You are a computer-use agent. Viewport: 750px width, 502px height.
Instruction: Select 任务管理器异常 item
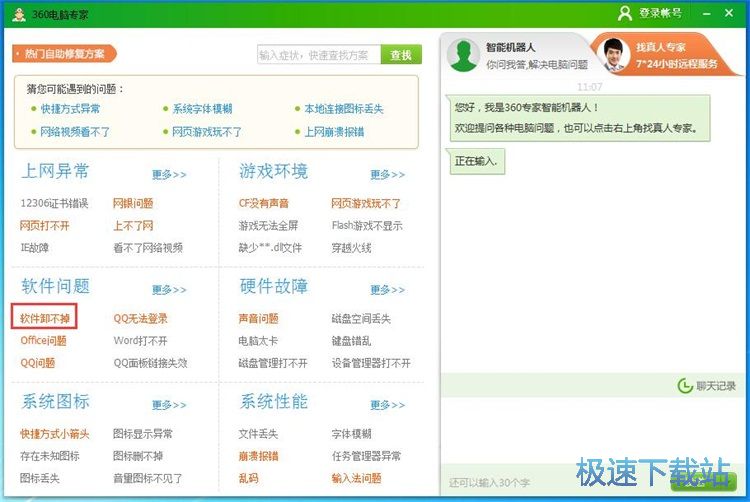(366, 456)
